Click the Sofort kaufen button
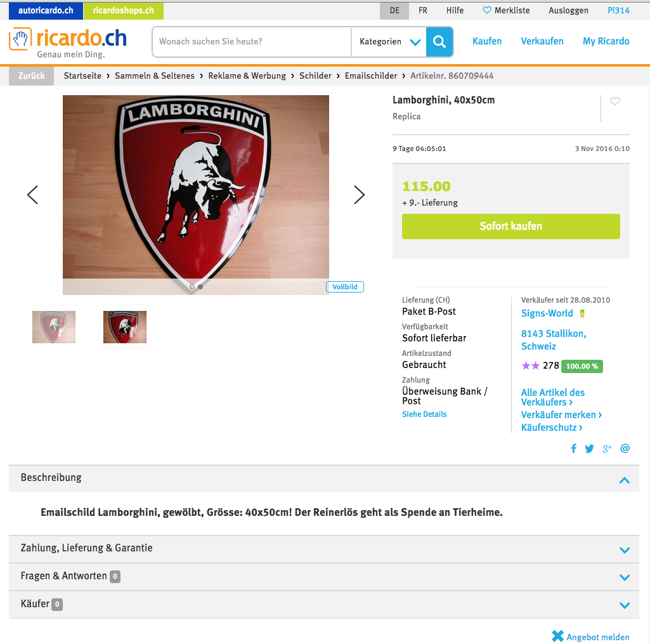This screenshot has width=650, height=644. pos(510,227)
